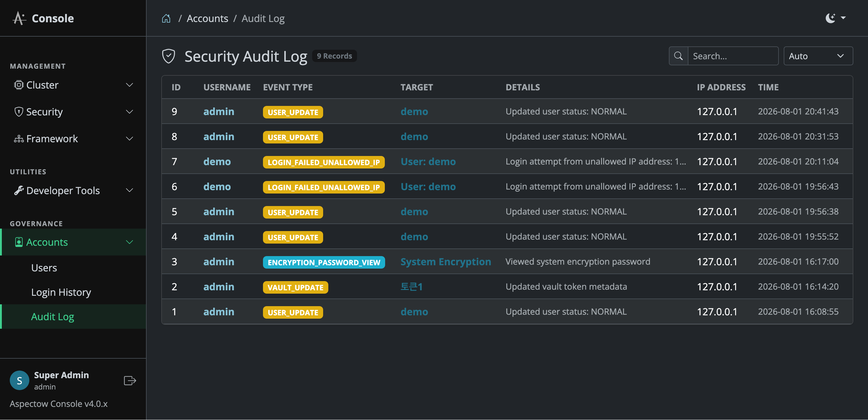Go to home via breadcrumb house icon

(x=166, y=18)
